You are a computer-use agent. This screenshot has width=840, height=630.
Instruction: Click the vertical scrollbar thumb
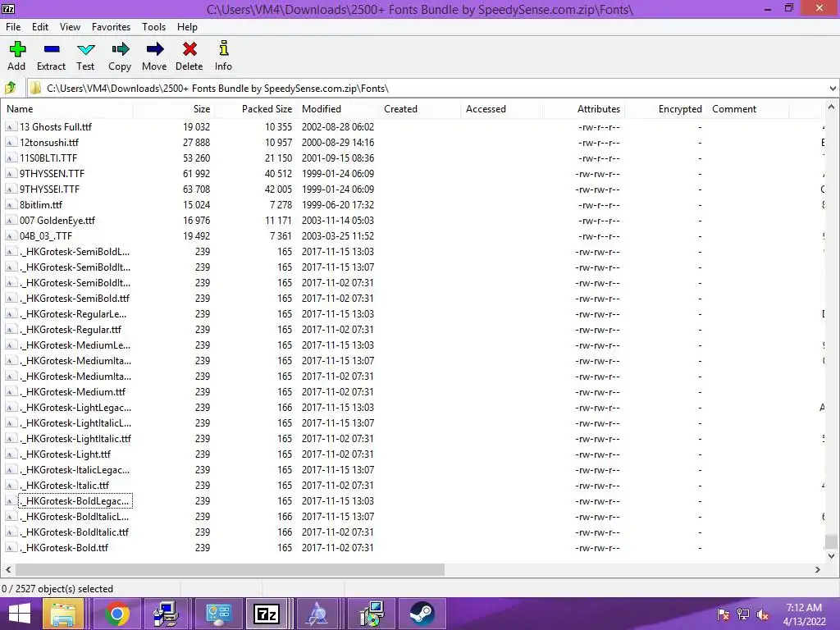tap(831, 541)
